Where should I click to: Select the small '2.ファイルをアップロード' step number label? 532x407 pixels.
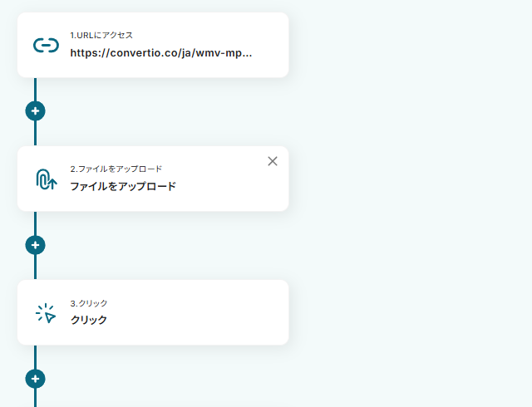tap(116, 169)
